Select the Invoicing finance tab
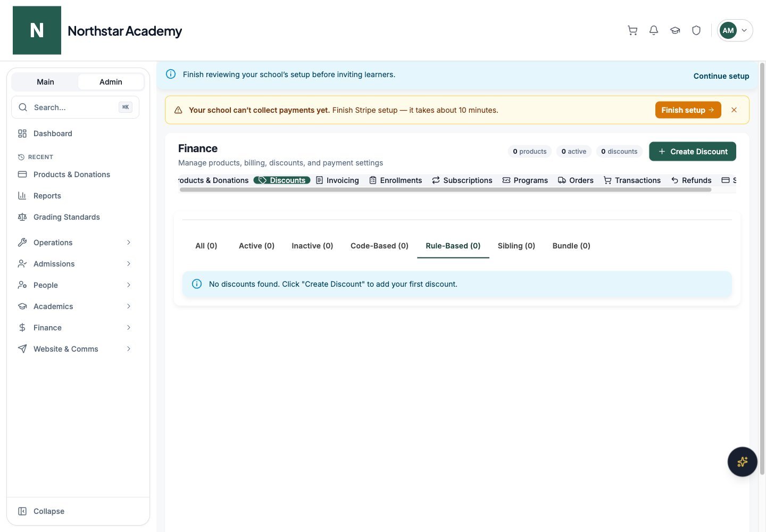Viewport: 766px width, 532px height. [337, 180]
